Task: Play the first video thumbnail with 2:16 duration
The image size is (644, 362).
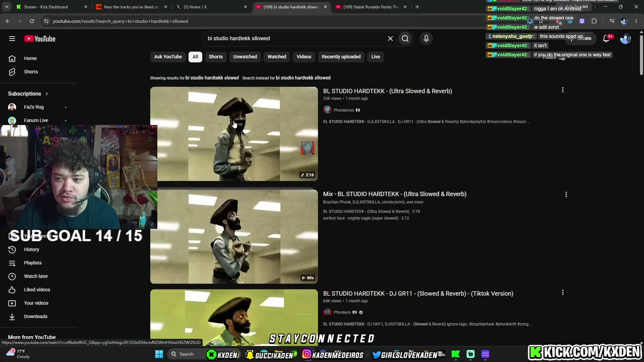Action: [x=234, y=134]
